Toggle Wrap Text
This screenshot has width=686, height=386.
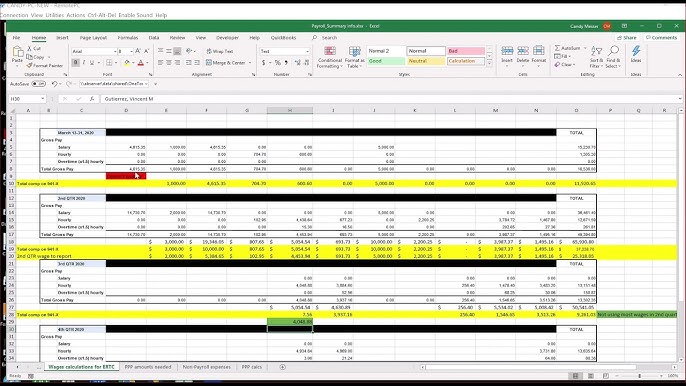coord(220,51)
